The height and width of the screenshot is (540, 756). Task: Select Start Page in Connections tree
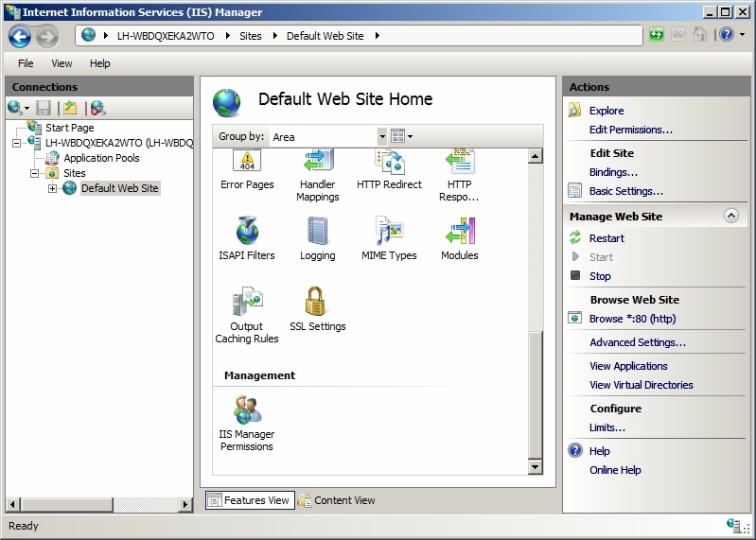(x=69, y=128)
